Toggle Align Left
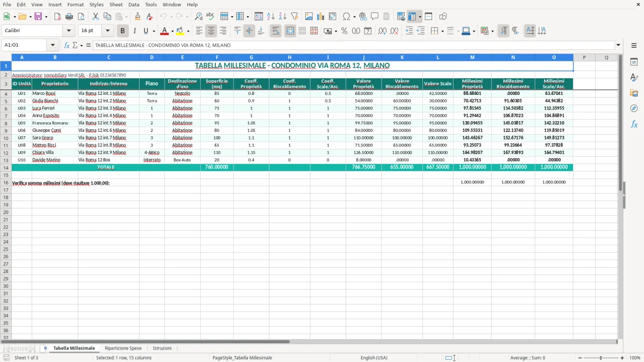The width and height of the screenshot is (644, 362). point(200,31)
